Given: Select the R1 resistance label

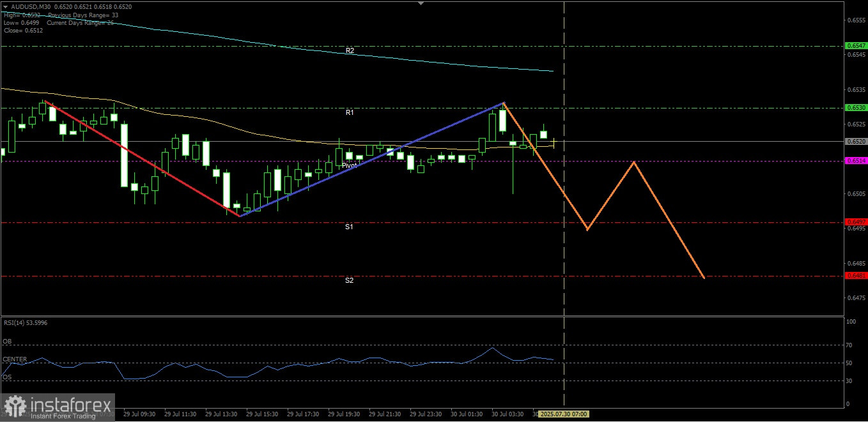Looking at the screenshot, I should point(350,112).
